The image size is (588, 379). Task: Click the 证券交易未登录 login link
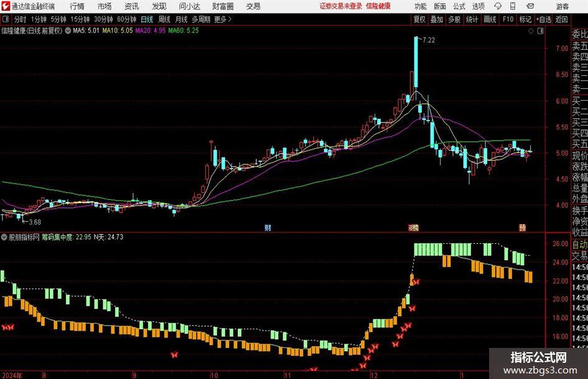click(x=341, y=6)
